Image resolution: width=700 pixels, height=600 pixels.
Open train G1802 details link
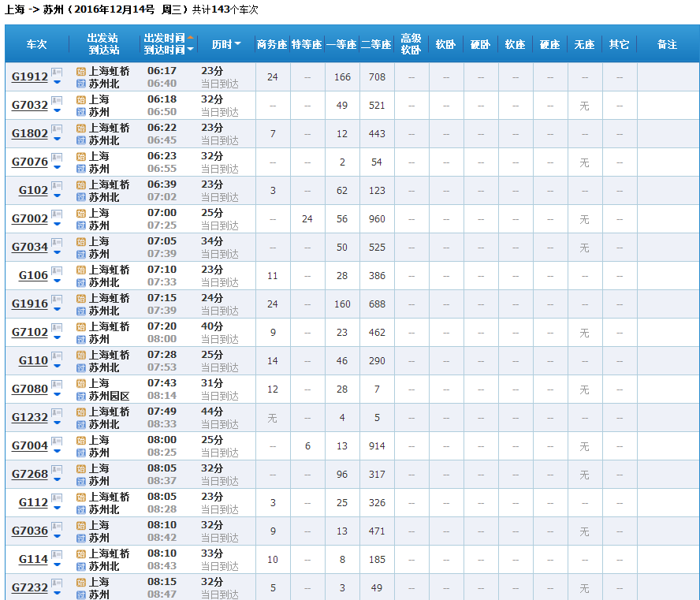(x=30, y=134)
